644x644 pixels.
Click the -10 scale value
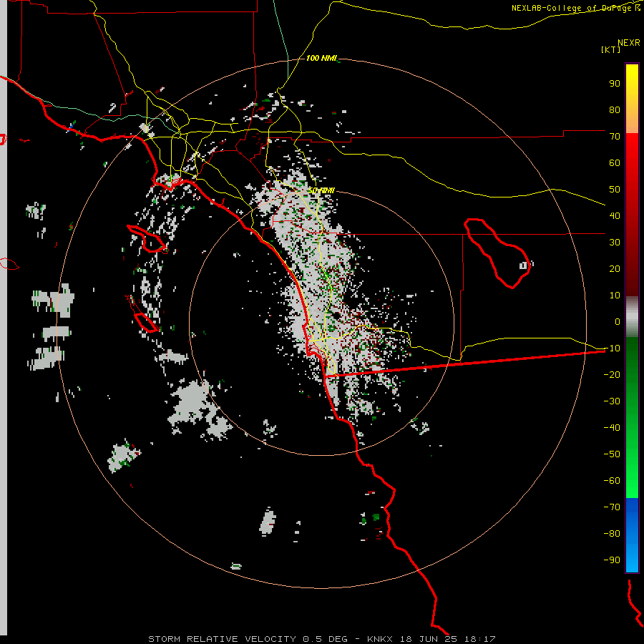(612, 348)
